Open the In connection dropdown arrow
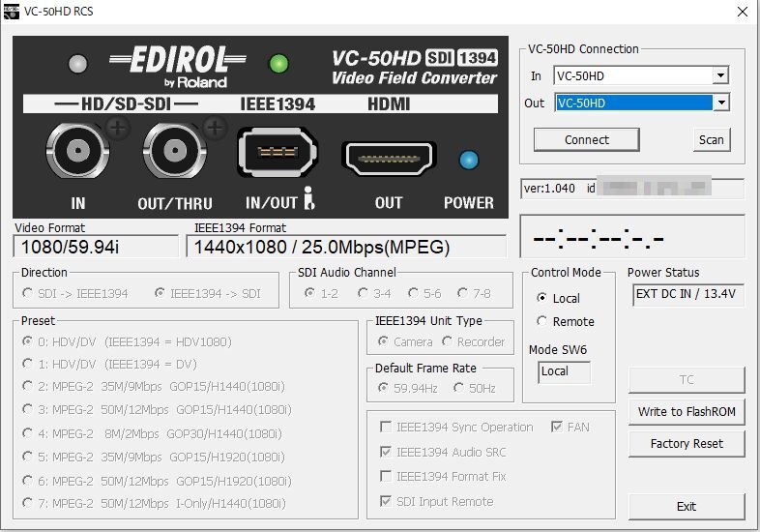The width and height of the screenshot is (760, 532). [720, 75]
